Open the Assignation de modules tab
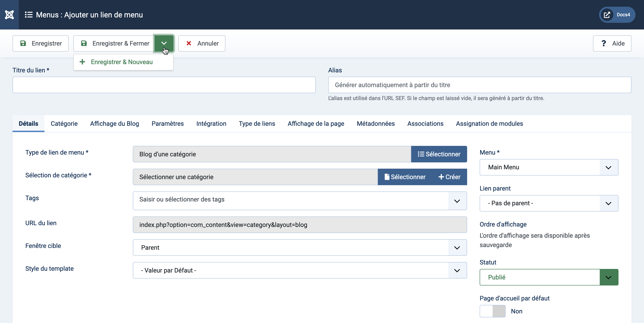644x323 pixels. [x=489, y=124]
